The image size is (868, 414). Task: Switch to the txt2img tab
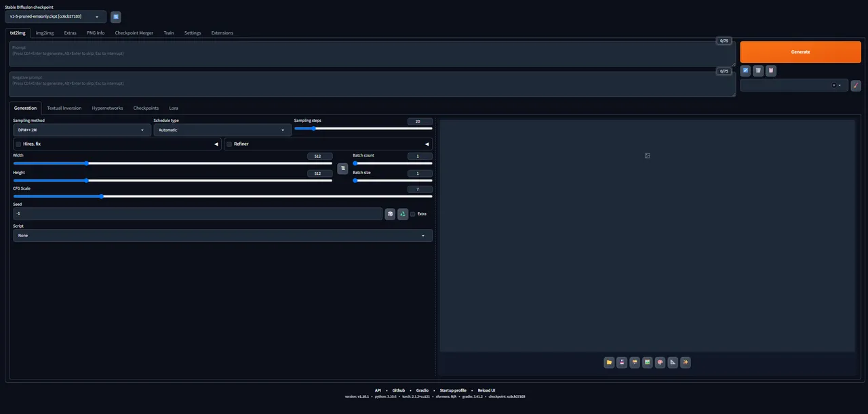click(x=18, y=33)
